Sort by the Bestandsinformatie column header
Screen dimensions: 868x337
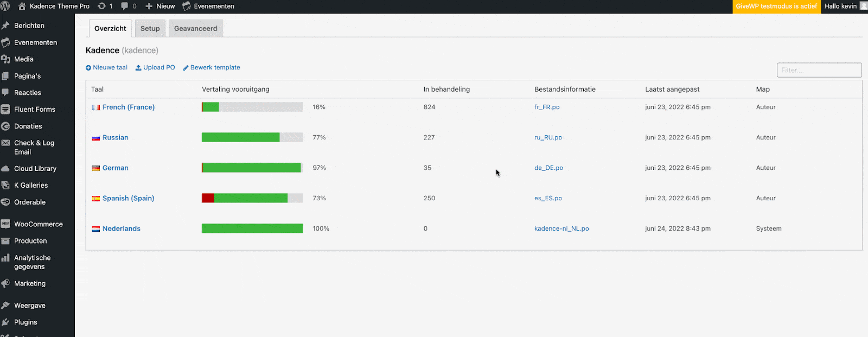565,90
